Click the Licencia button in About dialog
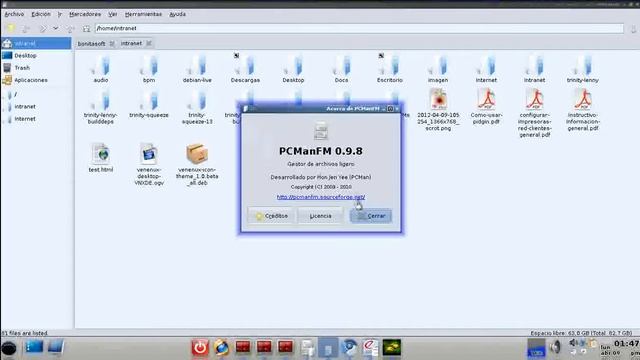Screen dimensions: 640x360 point(320,216)
